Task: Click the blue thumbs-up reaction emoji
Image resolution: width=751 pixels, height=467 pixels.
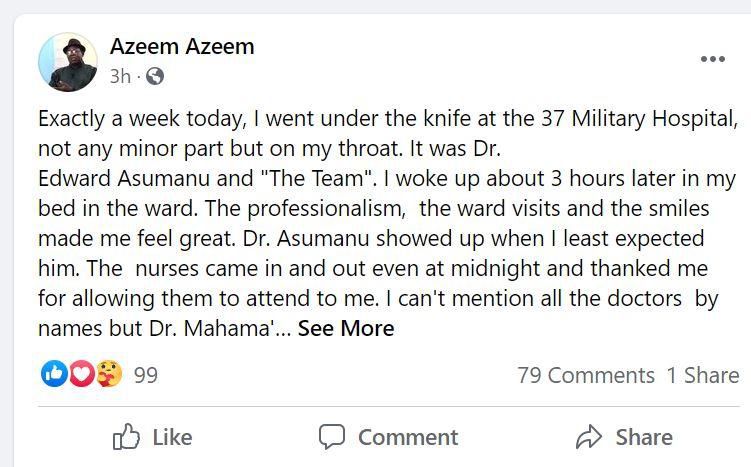Action: [x=54, y=374]
